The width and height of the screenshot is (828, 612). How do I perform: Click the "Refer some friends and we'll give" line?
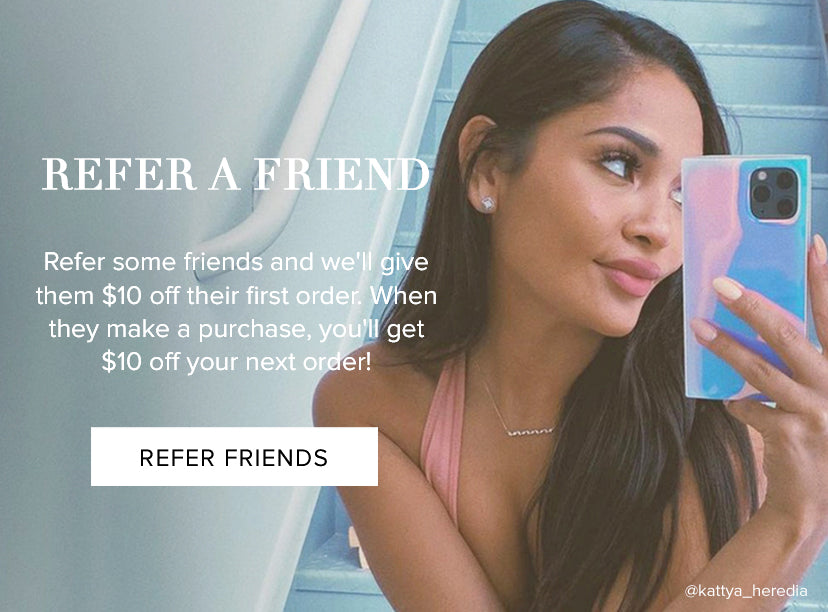[236, 262]
